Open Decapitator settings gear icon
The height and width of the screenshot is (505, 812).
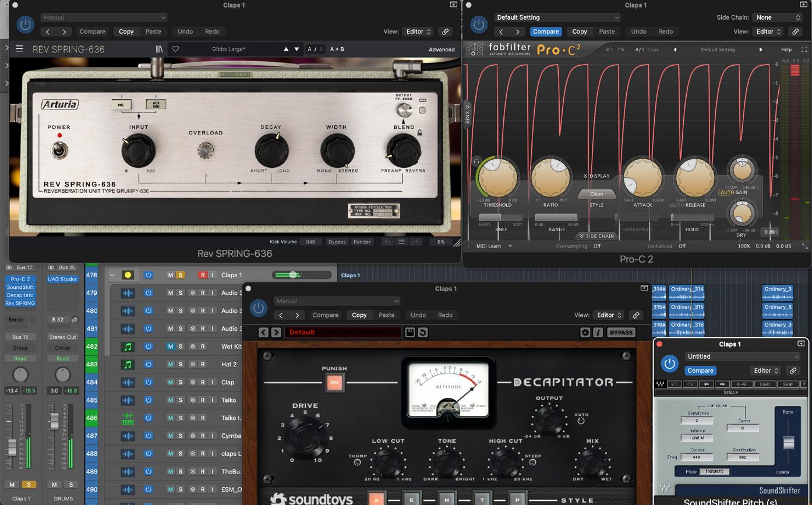(x=585, y=332)
